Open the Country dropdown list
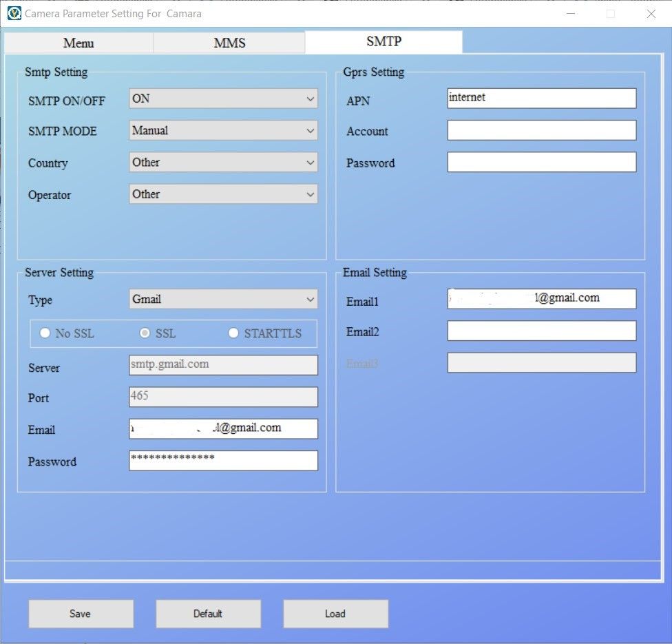 223,162
